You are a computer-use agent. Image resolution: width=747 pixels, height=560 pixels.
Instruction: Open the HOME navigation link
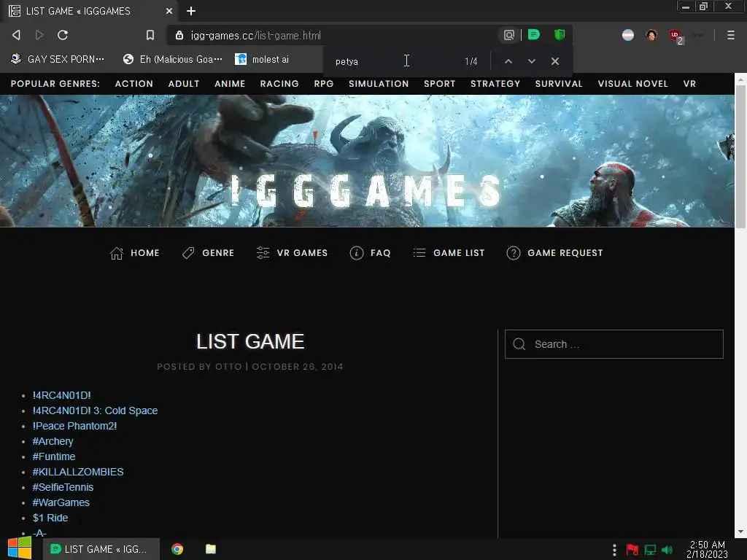click(145, 253)
